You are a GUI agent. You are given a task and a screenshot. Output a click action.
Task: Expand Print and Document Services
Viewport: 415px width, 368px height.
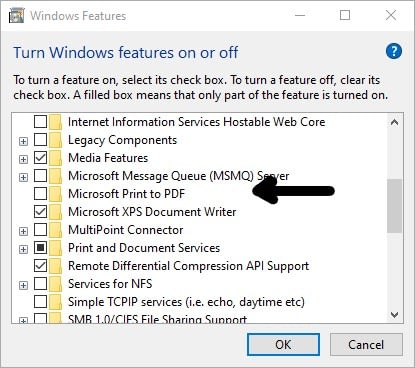click(x=23, y=249)
